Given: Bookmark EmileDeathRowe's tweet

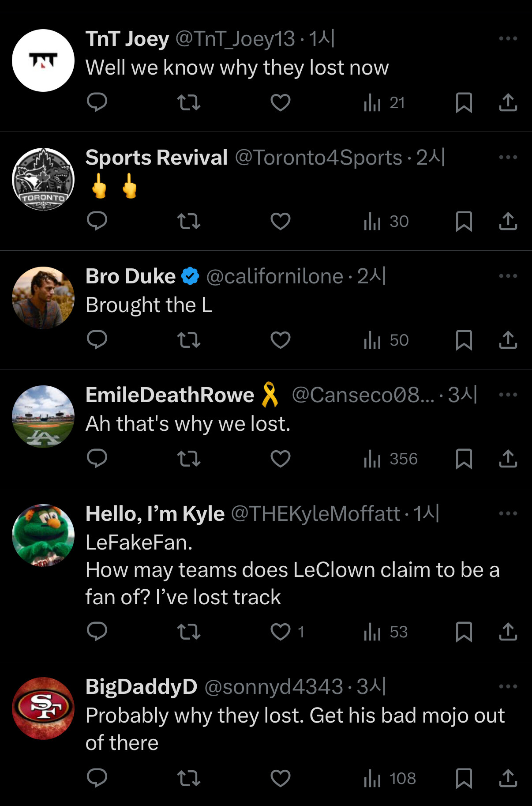Looking at the screenshot, I should coord(464,459).
